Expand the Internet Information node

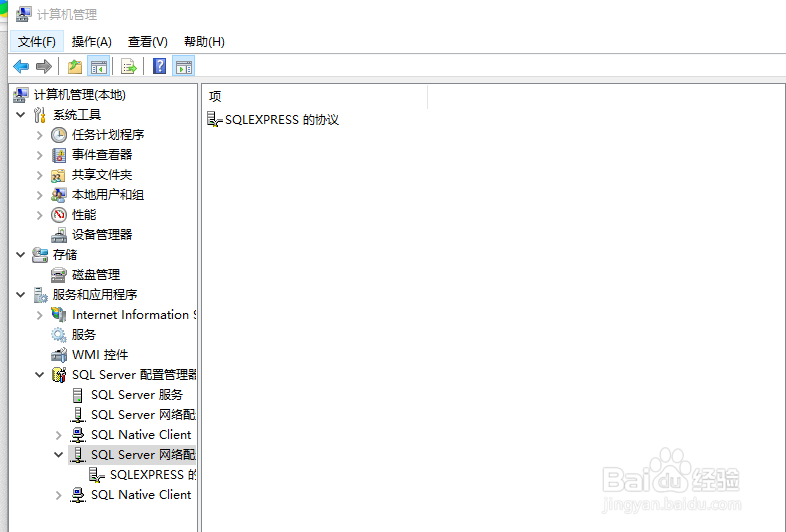pos(40,315)
